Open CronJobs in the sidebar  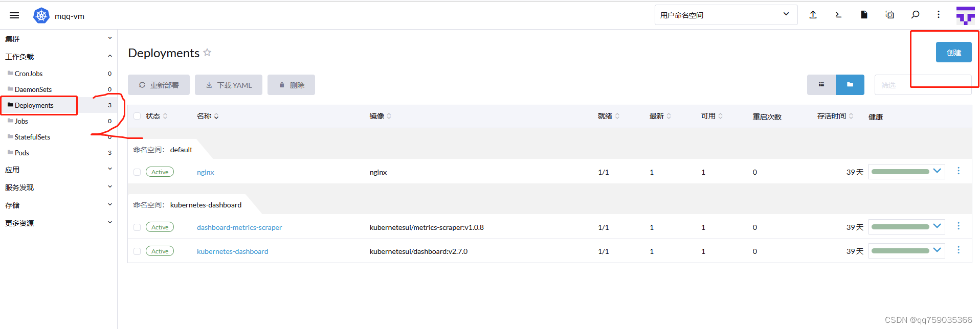pyautogui.click(x=29, y=74)
